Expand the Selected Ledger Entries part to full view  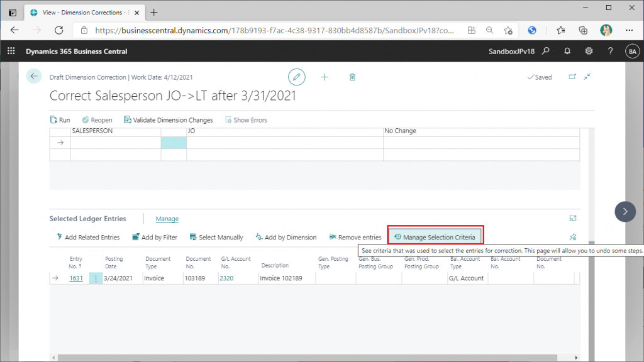tap(573, 218)
